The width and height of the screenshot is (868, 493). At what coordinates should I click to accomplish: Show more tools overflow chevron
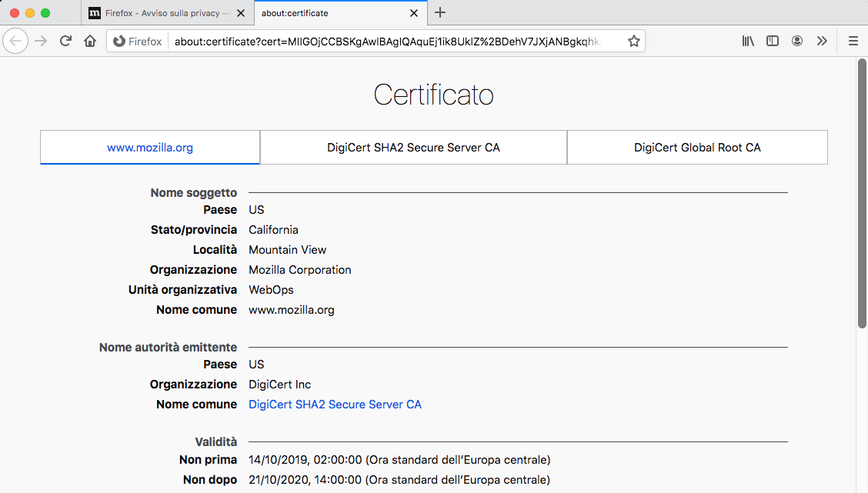[822, 41]
